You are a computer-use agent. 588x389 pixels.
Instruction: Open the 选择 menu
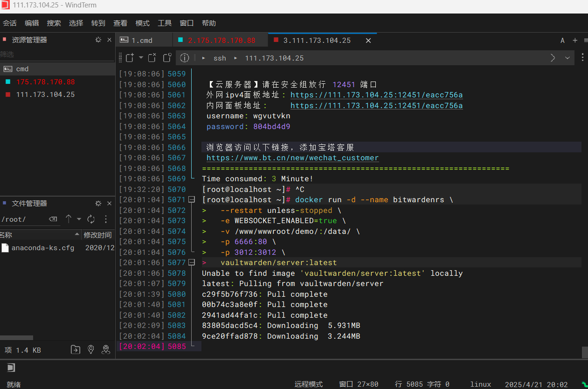(x=76, y=23)
